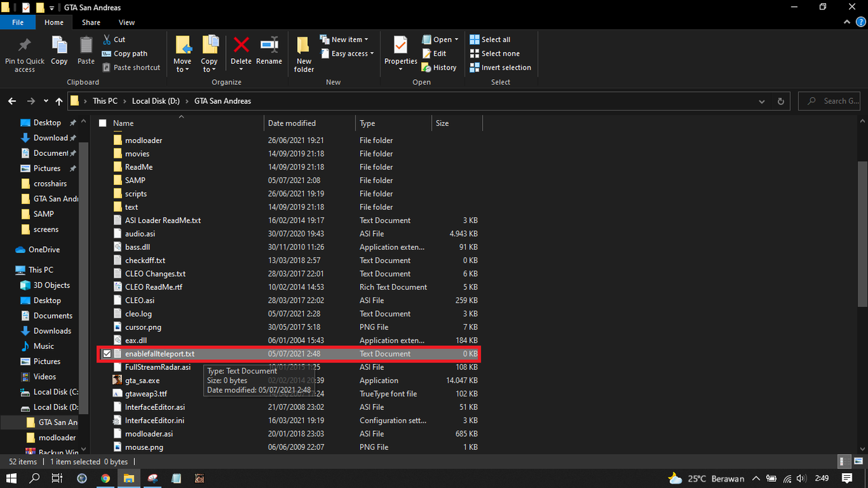
Task: Switch to the Share tab
Action: click(91, 22)
